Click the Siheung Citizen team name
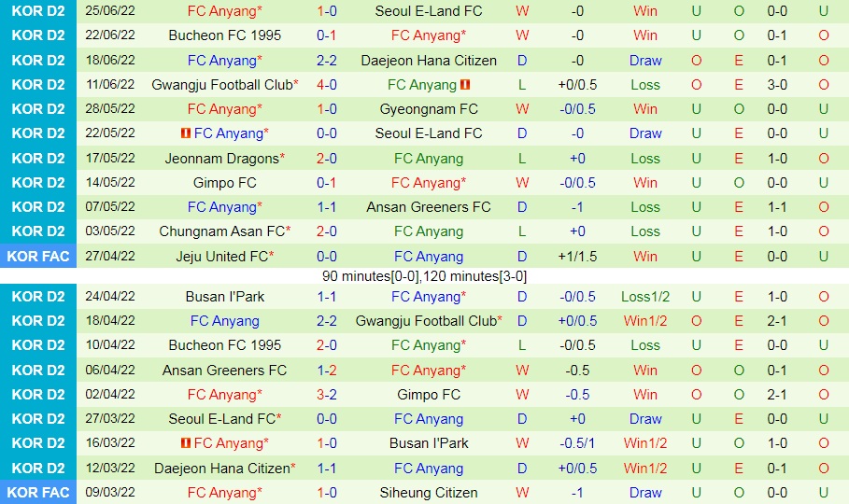 coord(429,493)
